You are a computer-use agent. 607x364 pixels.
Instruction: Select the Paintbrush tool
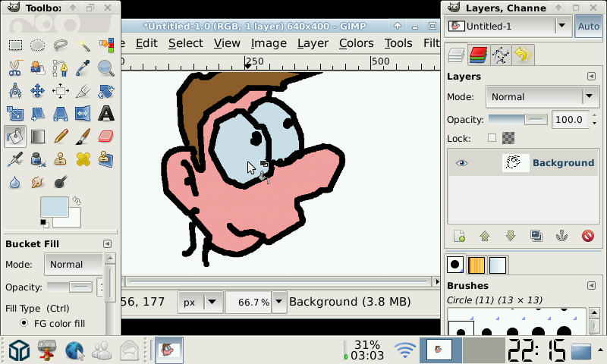coord(83,136)
